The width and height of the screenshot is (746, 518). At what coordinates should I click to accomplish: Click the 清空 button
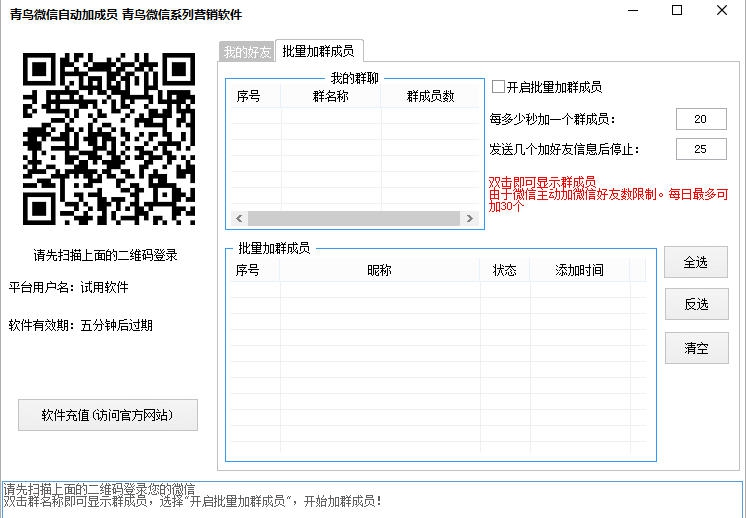tap(696, 348)
